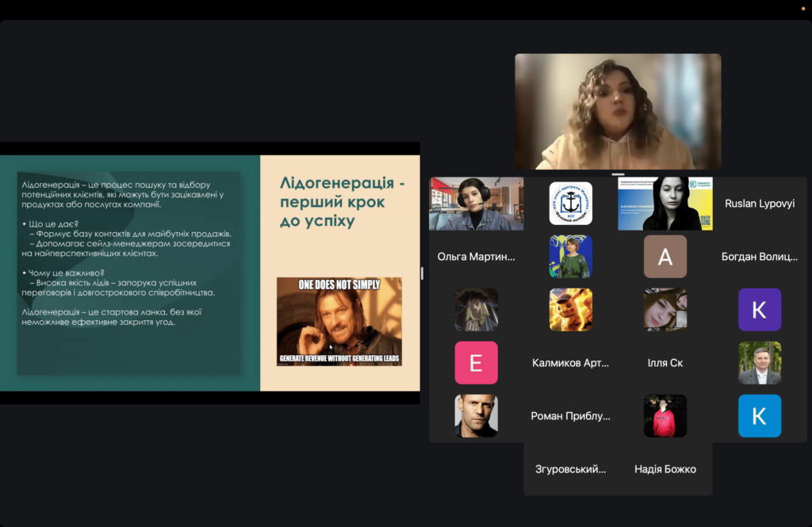The width and height of the screenshot is (812, 527).
Task: Select the active speaker's main video tile
Action: 618,111
